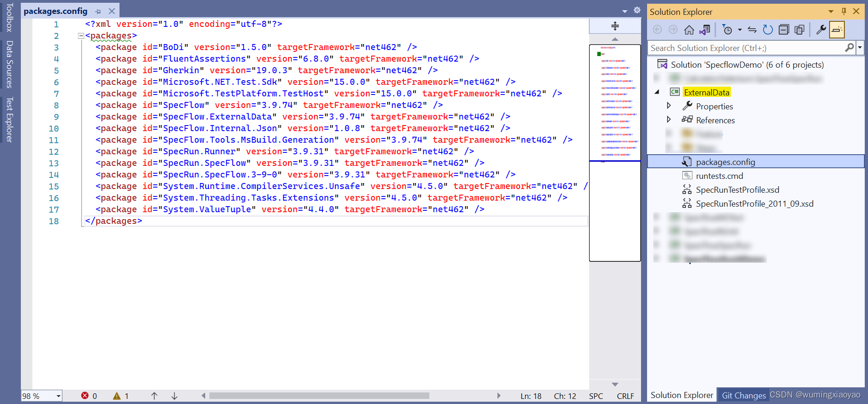Screen dimensions: 868x404
Task: Open the Toolbox side tab
Action: (x=9, y=17)
